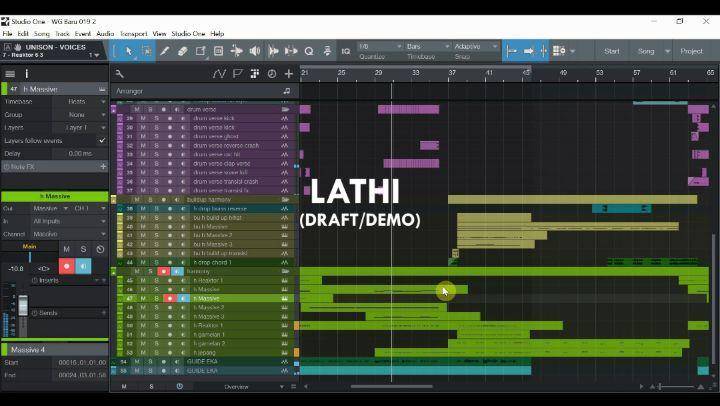Open the Track menu
The width and height of the screenshot is (720, 406).
(x=62, y=34)
